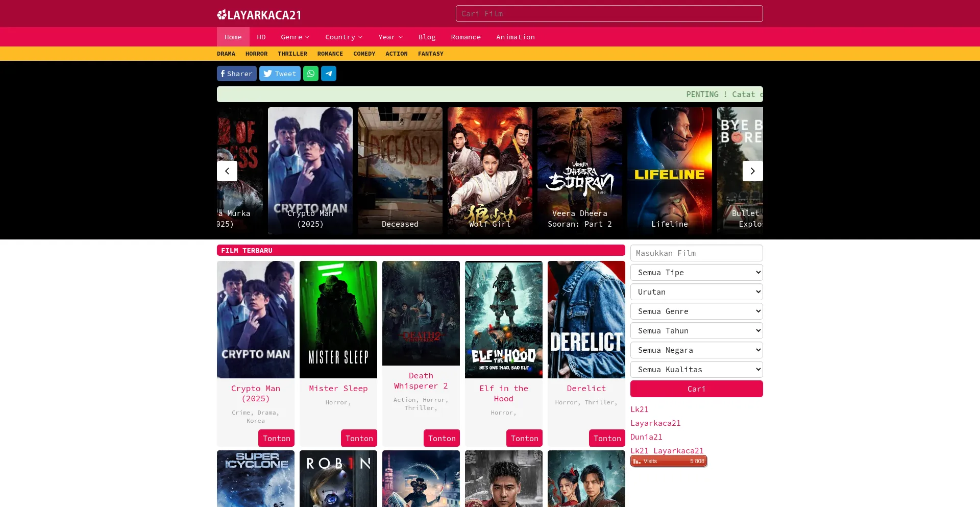Share the page via the Telegram icon

click(x=328, y=74)
